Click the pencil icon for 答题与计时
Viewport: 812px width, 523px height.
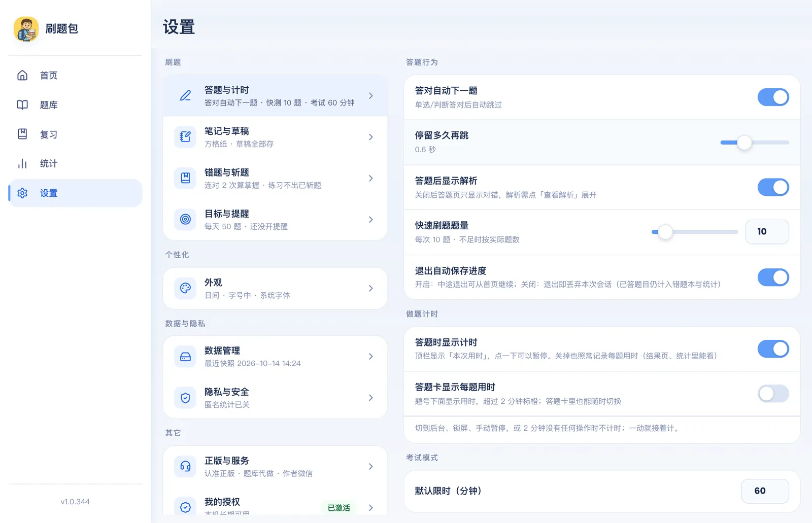(x=185, y=96)
